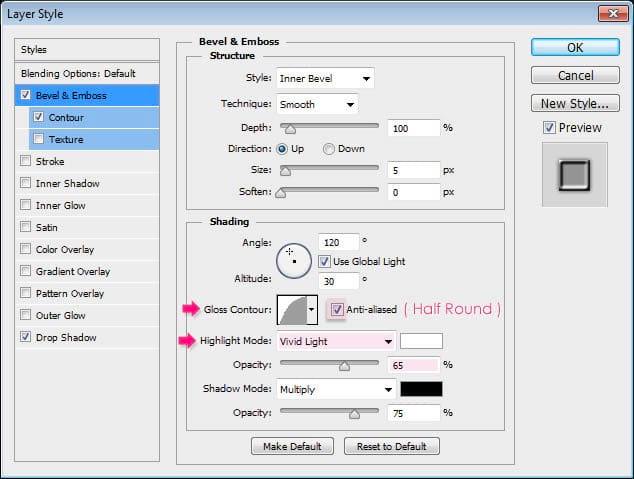Enable the Satin checkbox
Image resolution: width=634 pixels, height=479 pixels.
pos(25,226)
